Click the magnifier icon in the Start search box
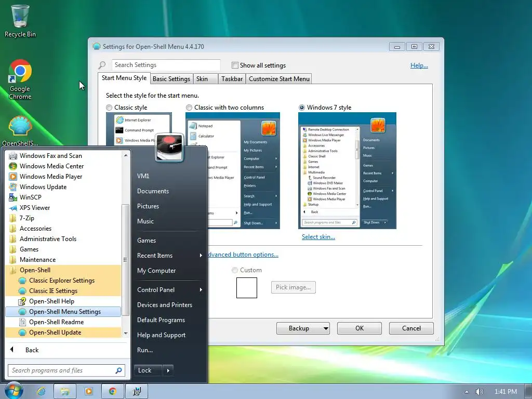This screenshot has height=399, width=532. pos(118,370)
